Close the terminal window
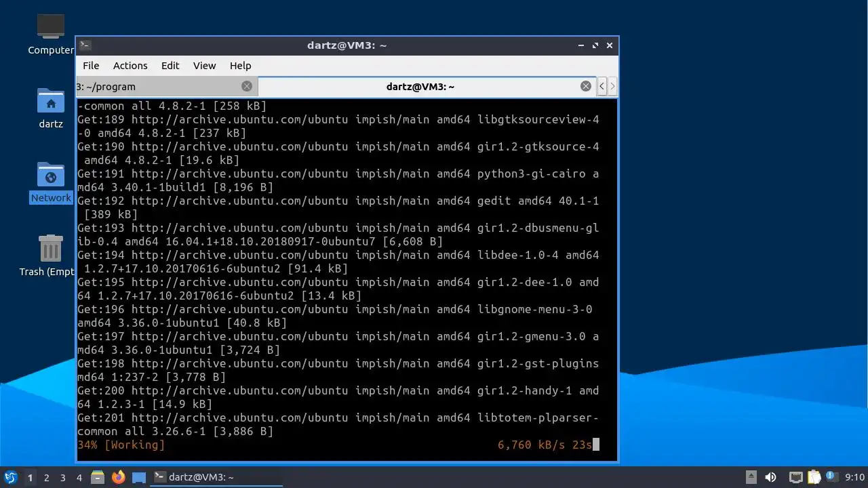868x488 pixels. pyautogui.click(x=610, y=45)
